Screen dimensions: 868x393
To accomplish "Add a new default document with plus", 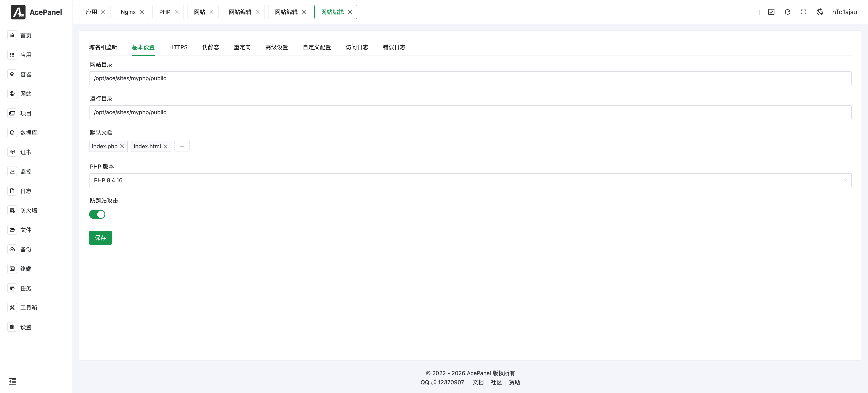I will (x=182, y=146).
